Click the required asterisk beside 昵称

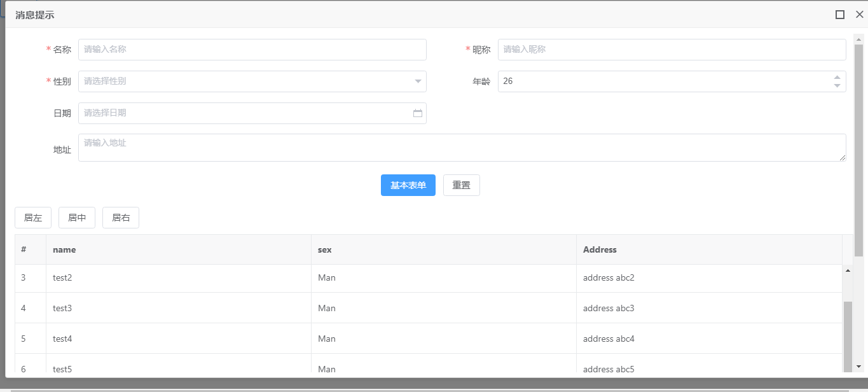467,49
